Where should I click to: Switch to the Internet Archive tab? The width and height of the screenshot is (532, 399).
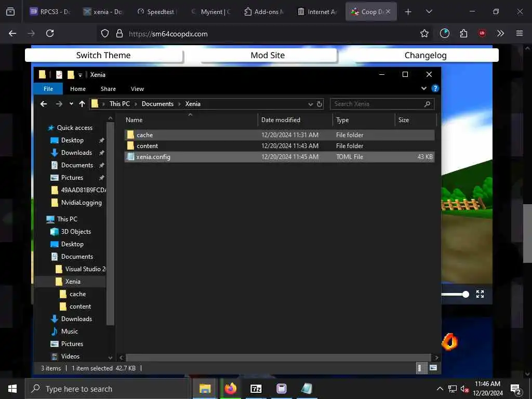[x=317, y=11]
